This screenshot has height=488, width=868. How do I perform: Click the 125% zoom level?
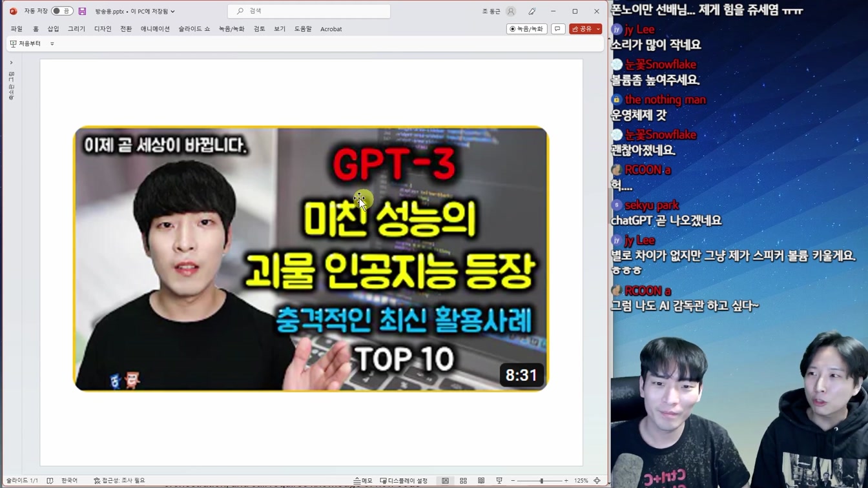[581, 481]
